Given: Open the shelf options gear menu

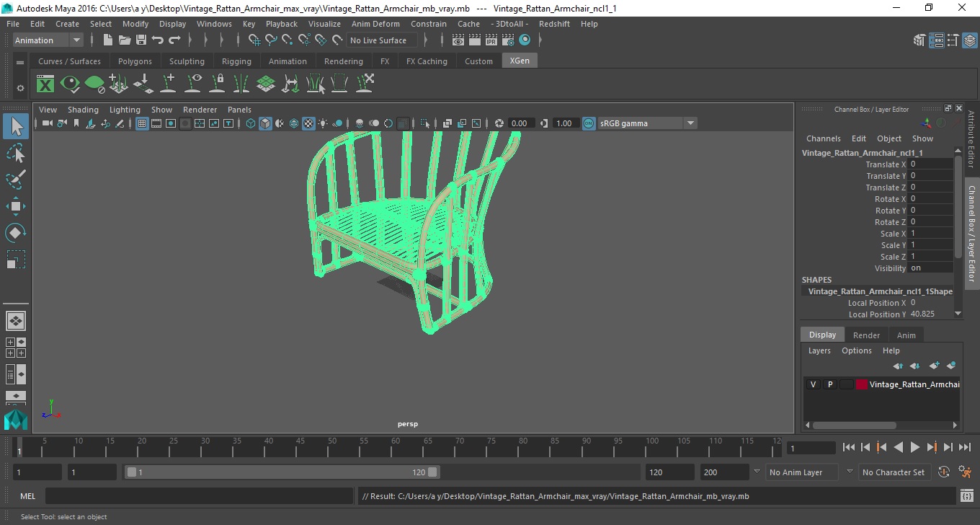Looking at the screenshot, I should (x=20, y=88).
